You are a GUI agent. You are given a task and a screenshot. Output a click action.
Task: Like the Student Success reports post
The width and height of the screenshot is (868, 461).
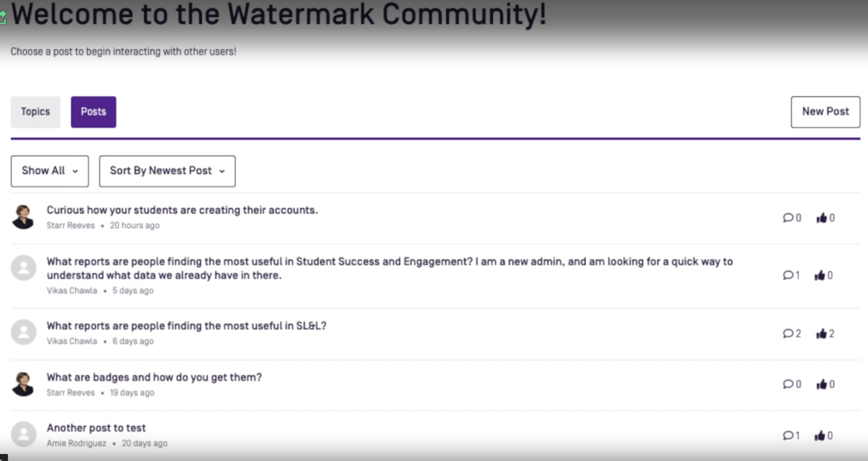820,275
